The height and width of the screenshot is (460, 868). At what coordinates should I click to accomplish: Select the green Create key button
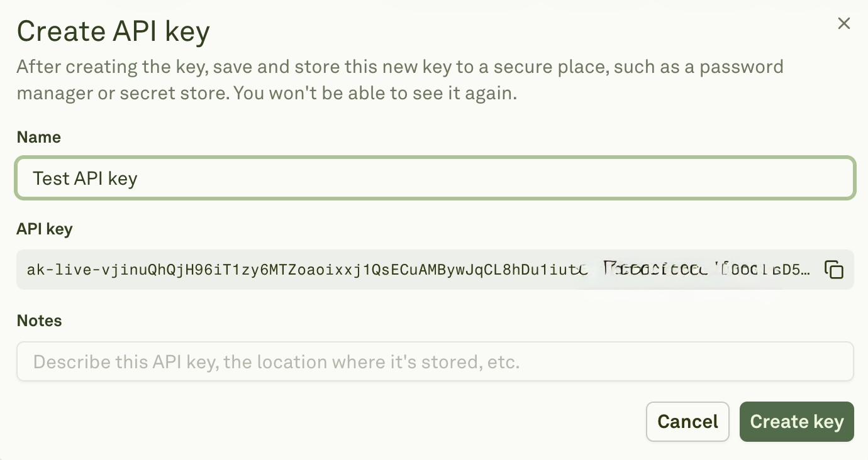pyautogui.click(x=796, y=422)
